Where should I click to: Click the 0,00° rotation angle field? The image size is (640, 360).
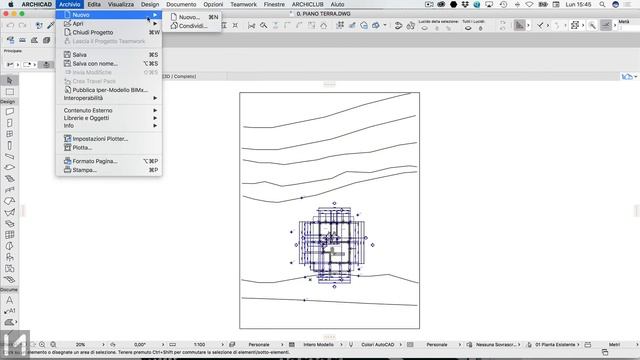tap(140, 345)
